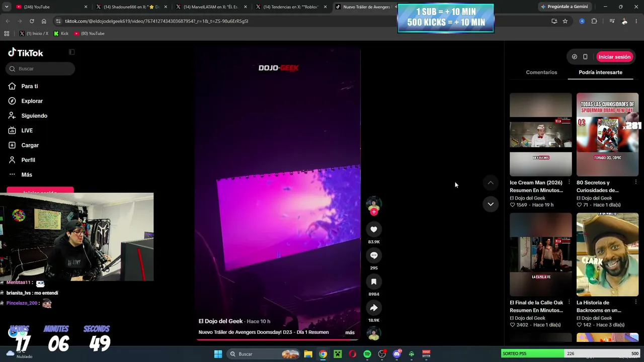Open comments via the speech bubble icon
The image size is (644, 362).
click(x=374, y=255)
